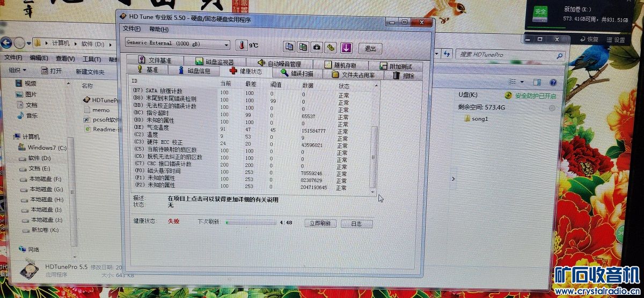Click the 状态 column header
The image size is (644, 298).
[344, 86]
